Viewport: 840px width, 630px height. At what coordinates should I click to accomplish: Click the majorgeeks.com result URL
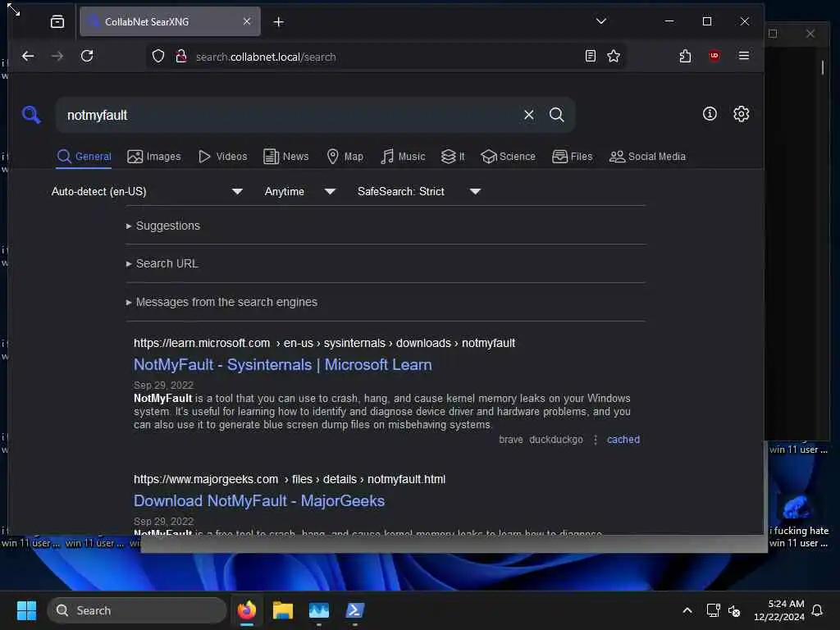tap(290, 479)
